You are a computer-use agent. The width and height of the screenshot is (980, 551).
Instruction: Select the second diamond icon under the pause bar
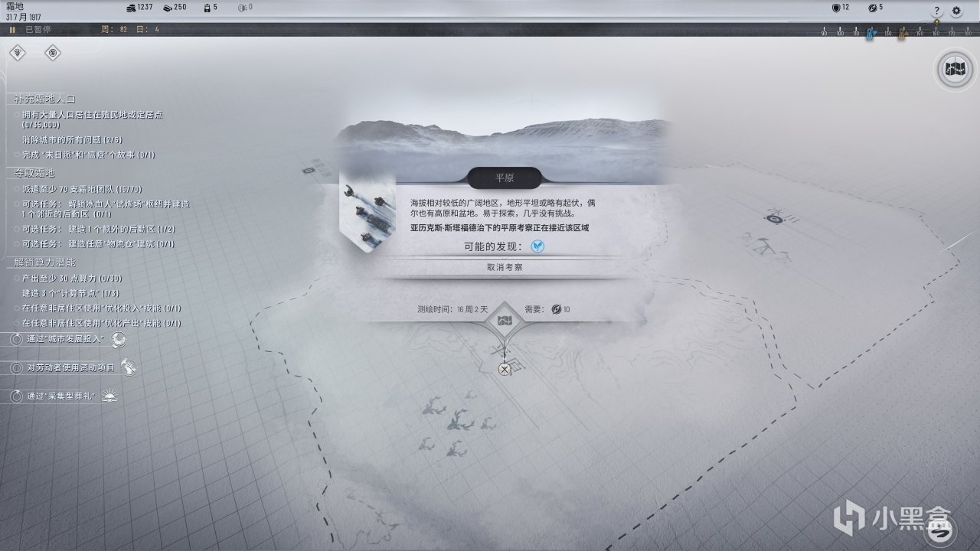point(53,53)
